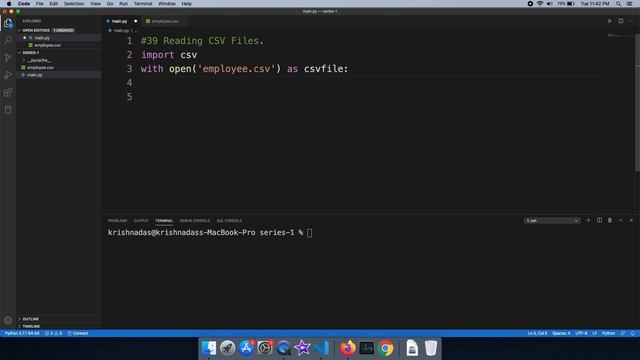Open the Explorer view in activity bar

(8, 23)
